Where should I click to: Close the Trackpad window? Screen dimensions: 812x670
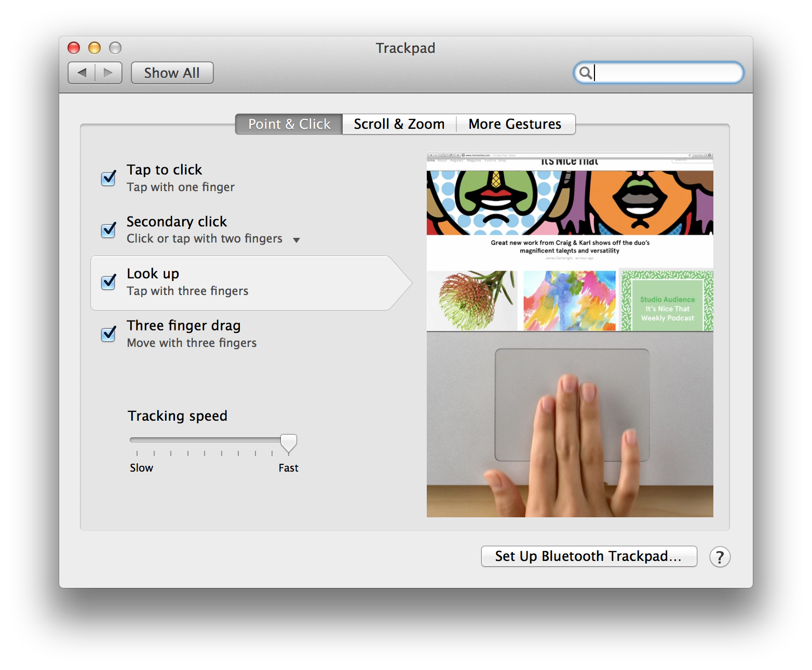click(74, 48)
